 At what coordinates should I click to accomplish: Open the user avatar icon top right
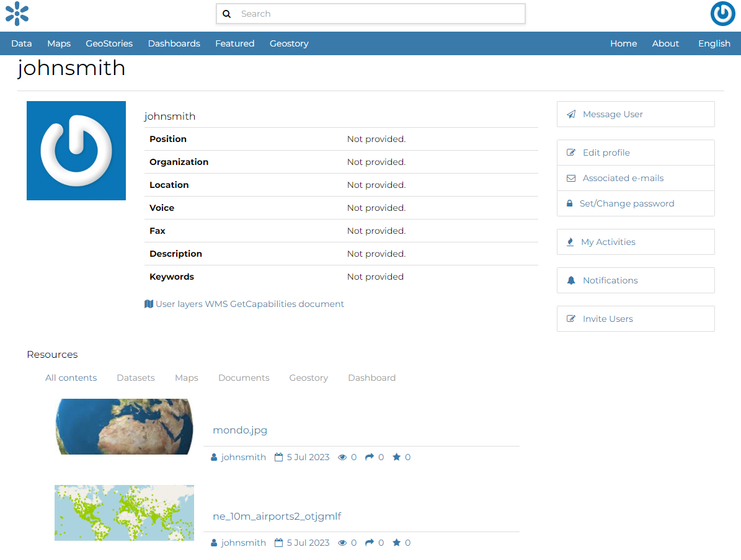tap(722, 14)
